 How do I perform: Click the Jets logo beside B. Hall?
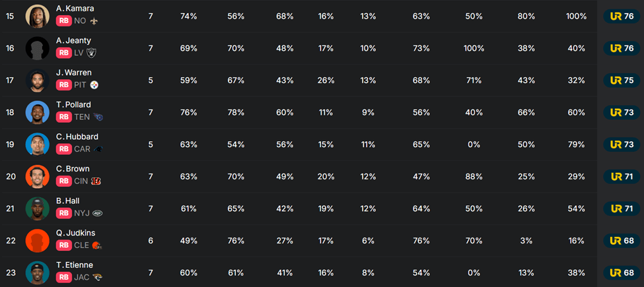click(97, 213)
